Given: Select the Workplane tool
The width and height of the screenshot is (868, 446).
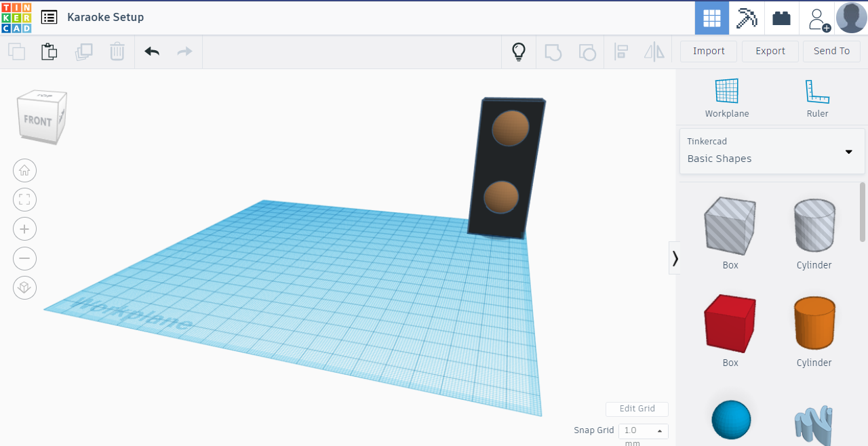Looking at the screenshot, I should 727,98.
